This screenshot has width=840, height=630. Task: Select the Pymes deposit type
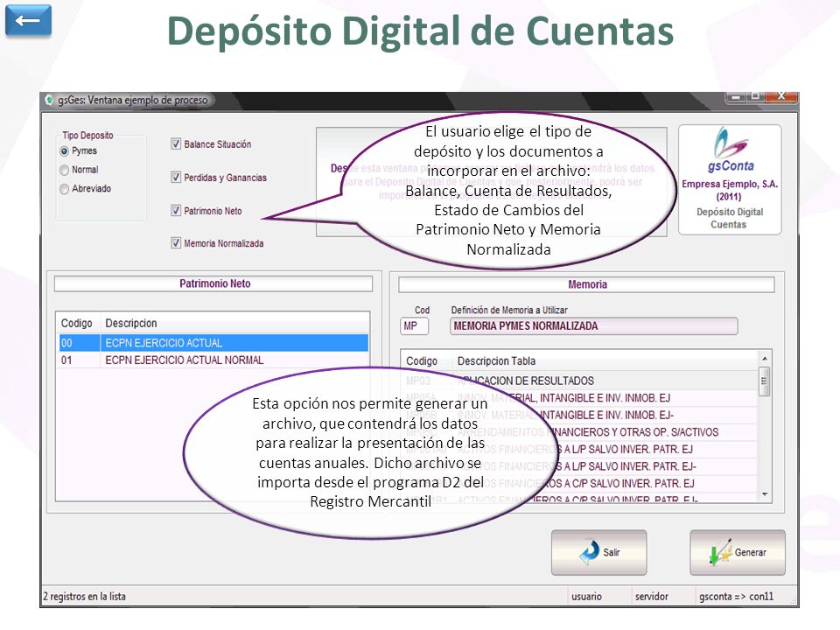coord(64,151)
